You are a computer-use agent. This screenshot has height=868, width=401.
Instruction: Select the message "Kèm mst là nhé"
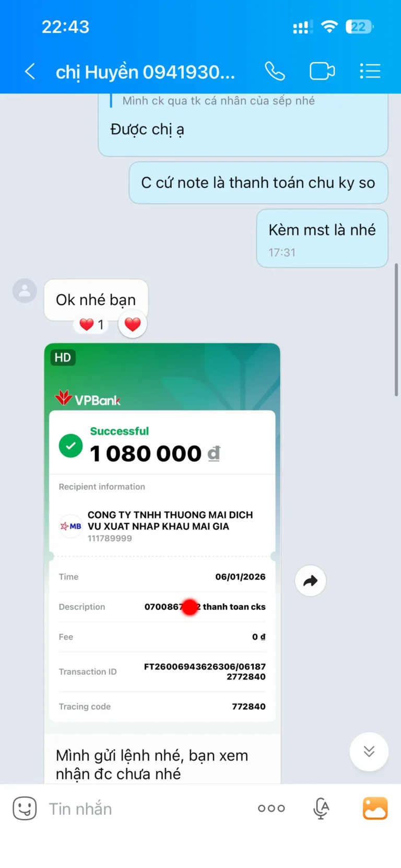coord(322,238)
